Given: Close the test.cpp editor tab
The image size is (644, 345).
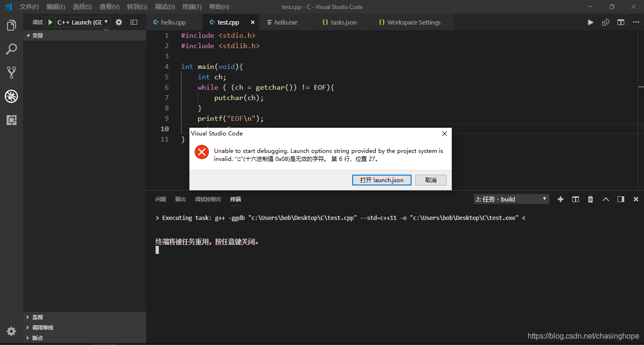Looking at the screenshot, I should coord(253,22).
